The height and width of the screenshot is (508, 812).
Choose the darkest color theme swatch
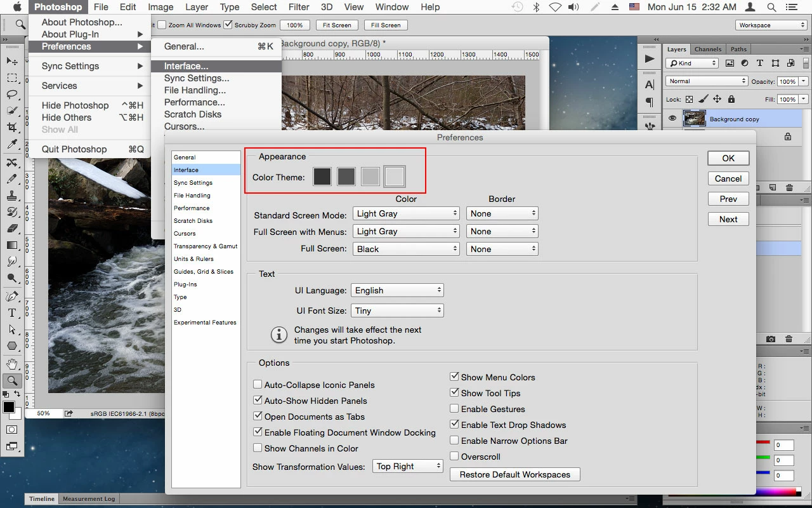[x=322, y=177]
